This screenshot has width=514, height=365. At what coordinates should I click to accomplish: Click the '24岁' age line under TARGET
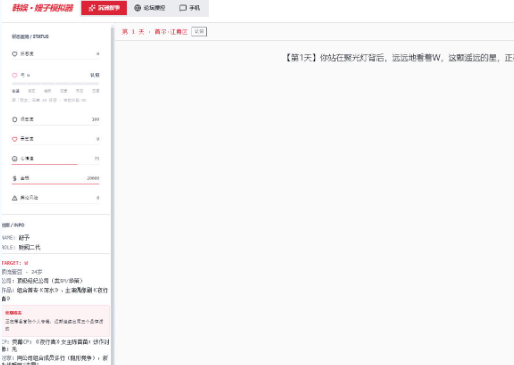click(x=22, y=272)
